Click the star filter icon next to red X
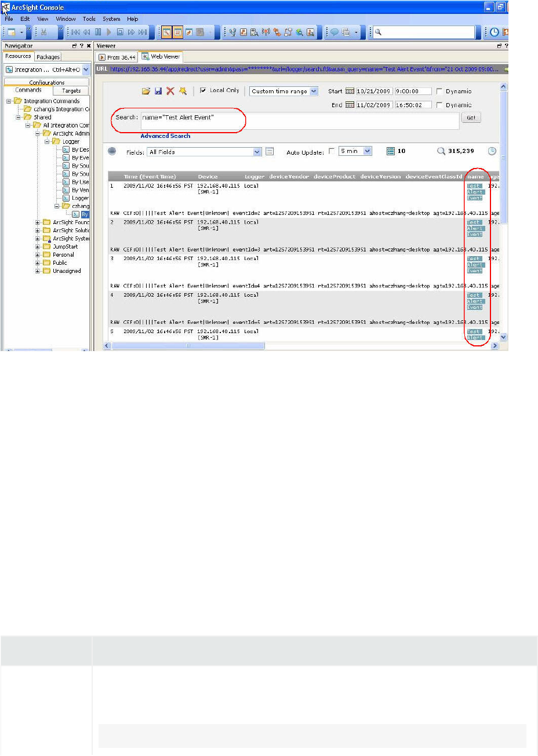Viewport: 538px width, 756px height. click(183, 91)
